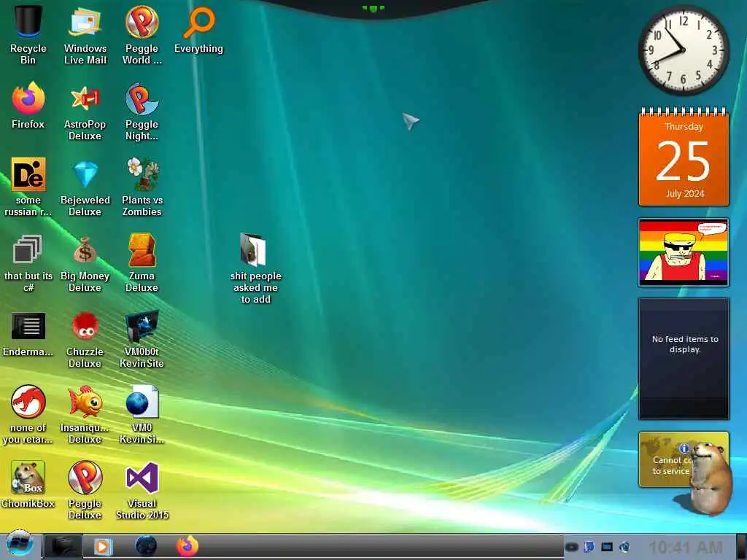Open the media player taskbar icon
The image size is (747, 560).
(102, 546)
